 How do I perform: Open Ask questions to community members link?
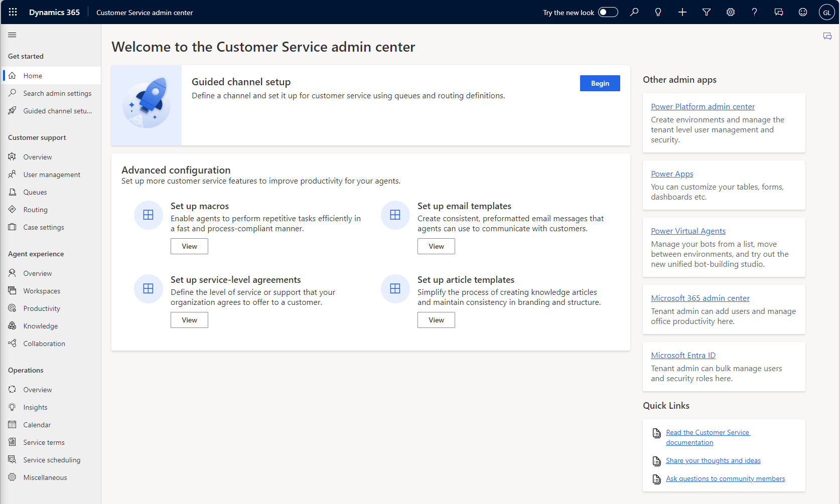tap(725, 478)
